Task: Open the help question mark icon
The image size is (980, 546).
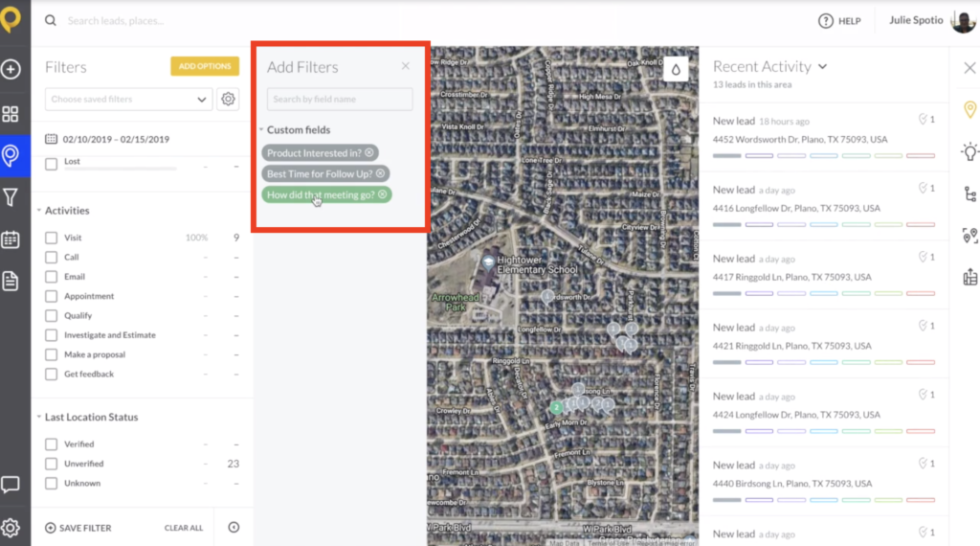Action: pyautogui.click(x=826, y=21)
